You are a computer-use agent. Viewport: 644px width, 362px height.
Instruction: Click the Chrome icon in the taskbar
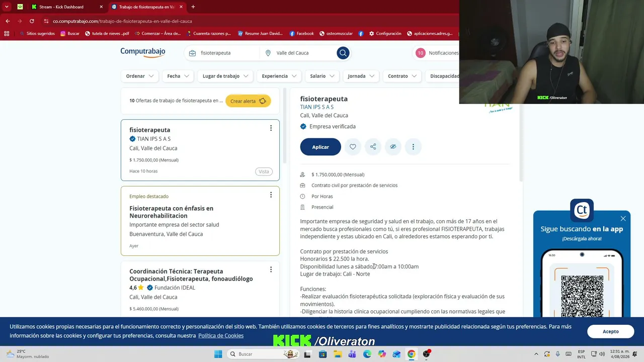click(411, 354)
